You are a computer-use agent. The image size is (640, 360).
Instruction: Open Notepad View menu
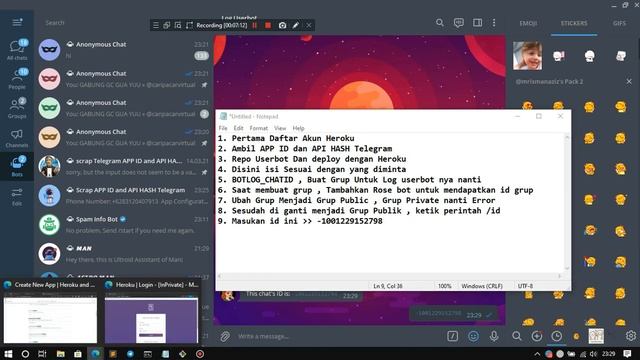point(280,128)
